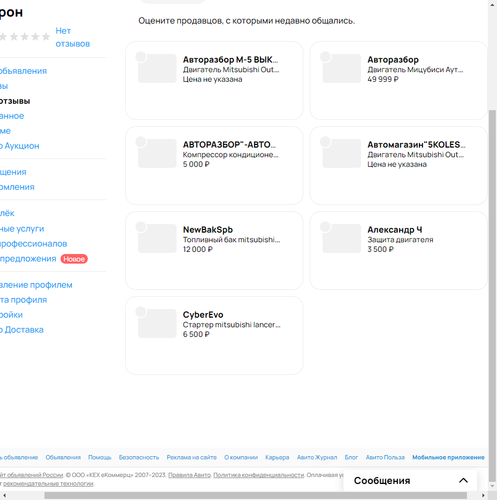Select отзывы in profile sidebar
Screen dimensions: 497x500
(x=15, y=101)
